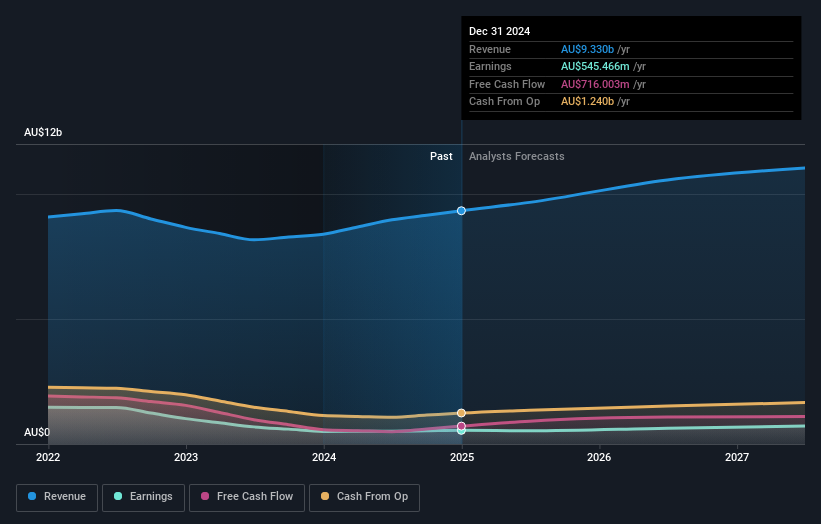Click the AU$0 y-axis label
Image resolution: width=821 pixels, height=524 pixels.
[37, 432]
